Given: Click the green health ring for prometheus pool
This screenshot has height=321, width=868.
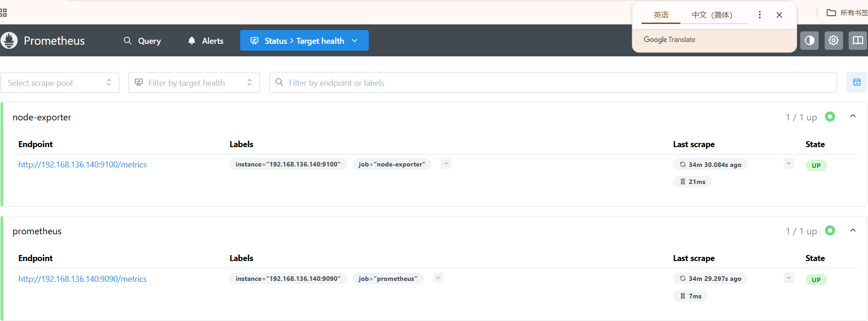Looking at the screenshot, I should tap(830, 231).
